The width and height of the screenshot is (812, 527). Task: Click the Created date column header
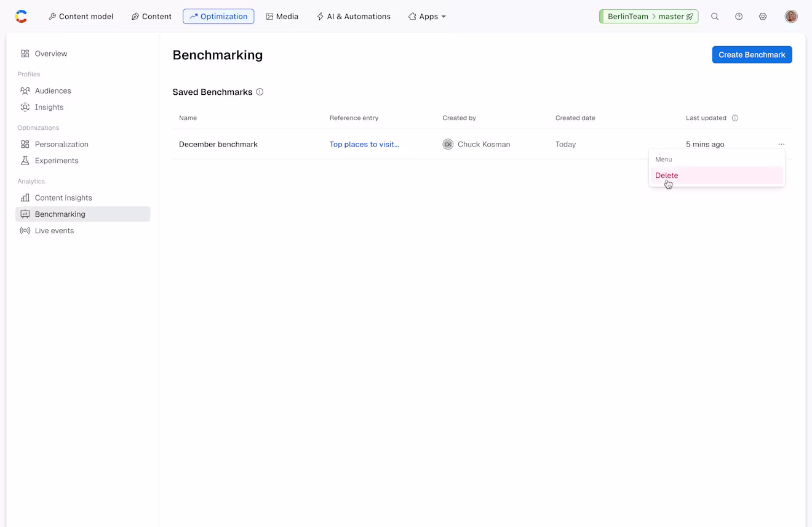click(x=575, y=118)
